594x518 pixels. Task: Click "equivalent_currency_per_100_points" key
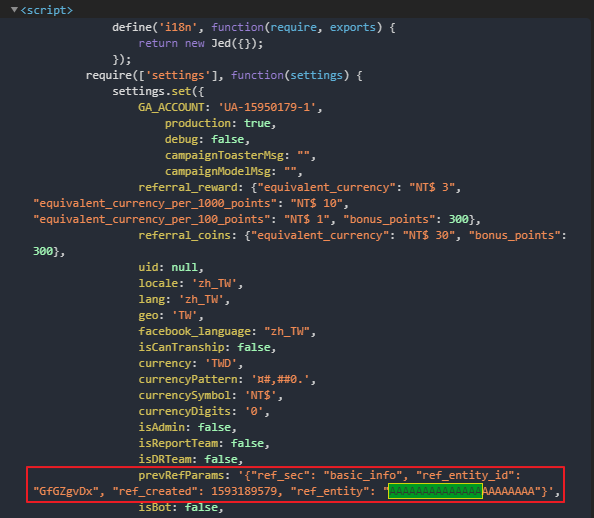pos(152,219)
